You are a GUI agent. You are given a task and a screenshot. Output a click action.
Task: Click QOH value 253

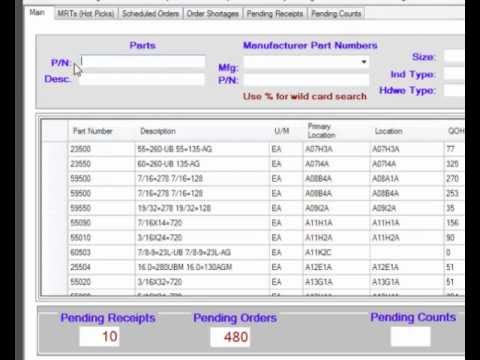click(x=455, y=193)
